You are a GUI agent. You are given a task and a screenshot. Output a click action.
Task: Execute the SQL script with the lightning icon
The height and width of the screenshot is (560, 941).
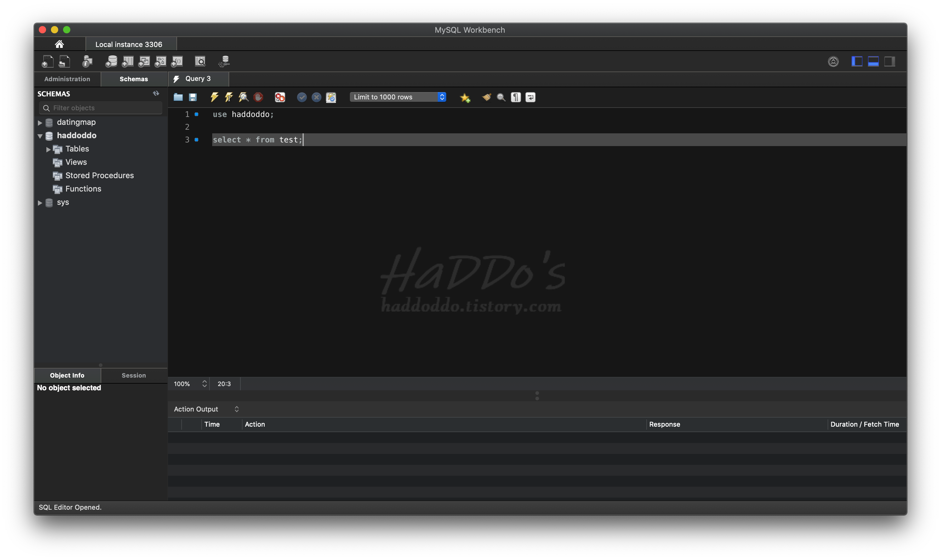[214, 97]
